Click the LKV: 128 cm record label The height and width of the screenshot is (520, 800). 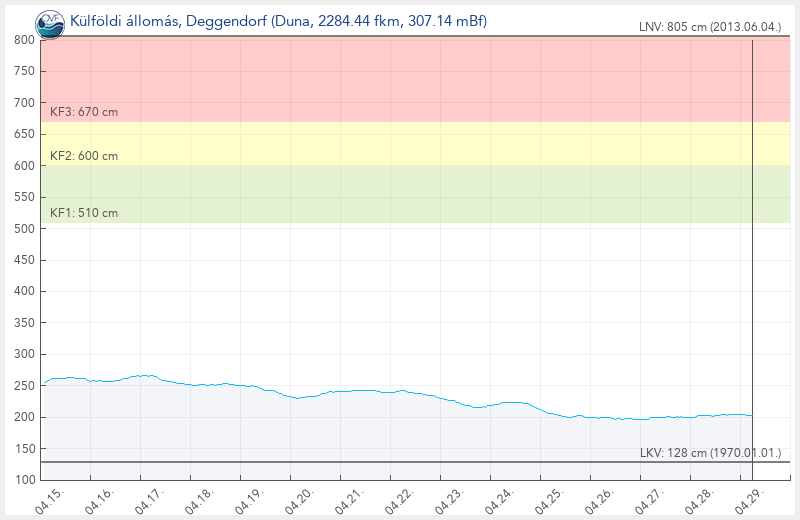[711, 453]
